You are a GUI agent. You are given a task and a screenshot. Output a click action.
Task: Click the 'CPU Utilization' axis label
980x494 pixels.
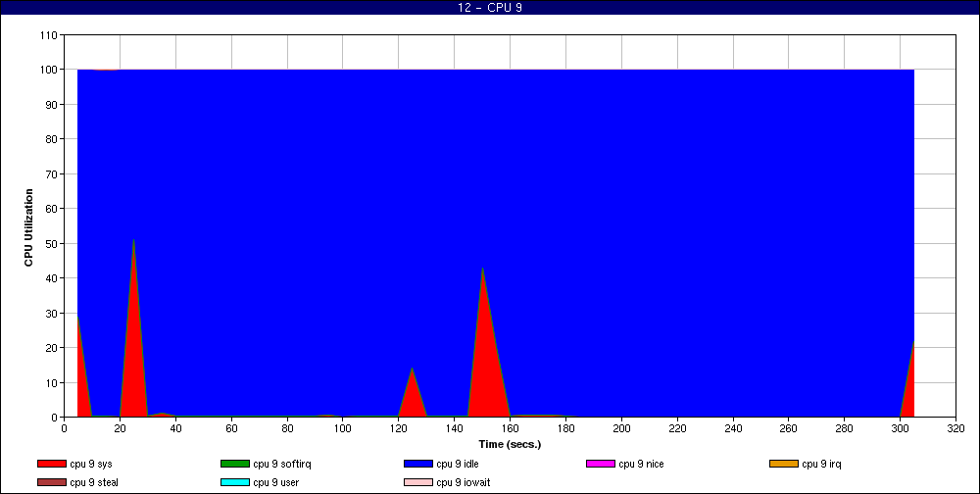(28, 227)
